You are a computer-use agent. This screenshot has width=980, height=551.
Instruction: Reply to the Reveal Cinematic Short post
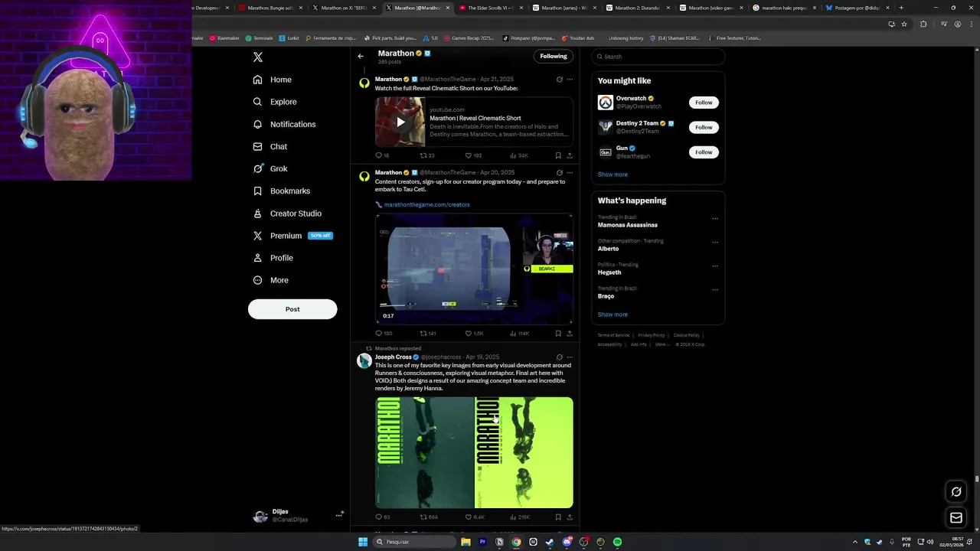(x=381, y=155)
